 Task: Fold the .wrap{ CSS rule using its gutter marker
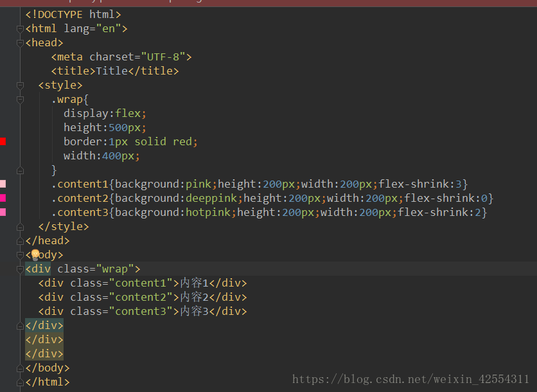click(x=20, y=100)
